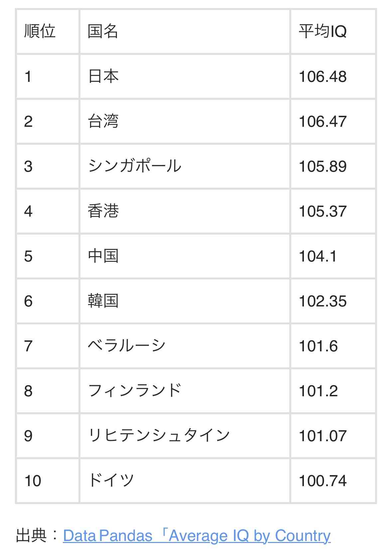Select the 中国 country cell

(x=103, y=256)
